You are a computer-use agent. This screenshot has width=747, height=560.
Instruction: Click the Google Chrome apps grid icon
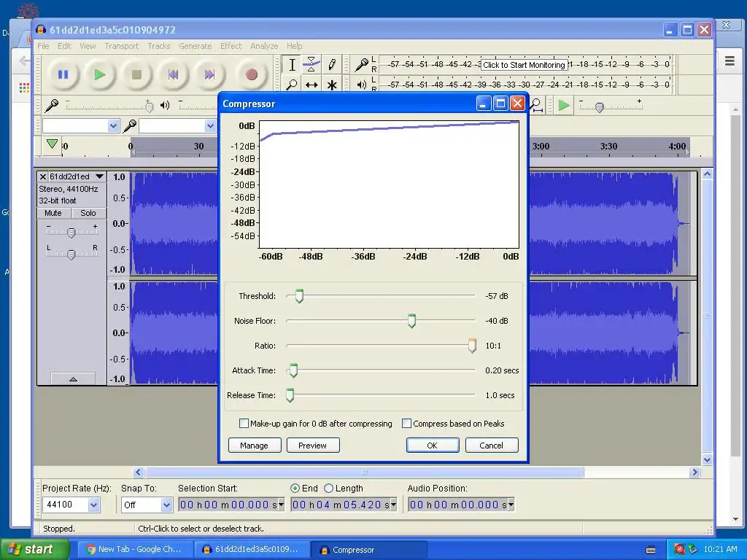(x=24, y=87)
